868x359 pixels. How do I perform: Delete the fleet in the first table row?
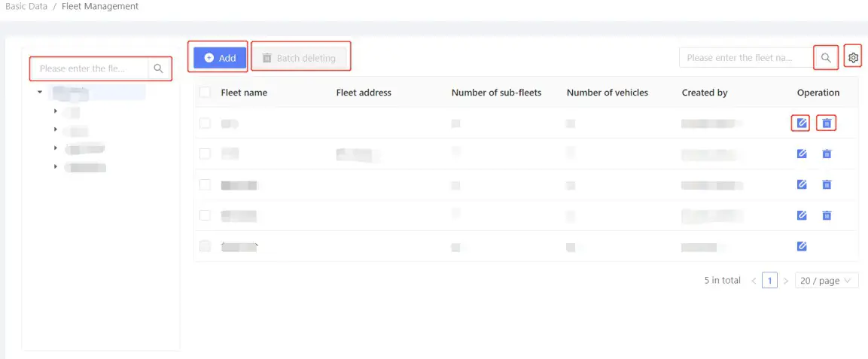point(827,123)
